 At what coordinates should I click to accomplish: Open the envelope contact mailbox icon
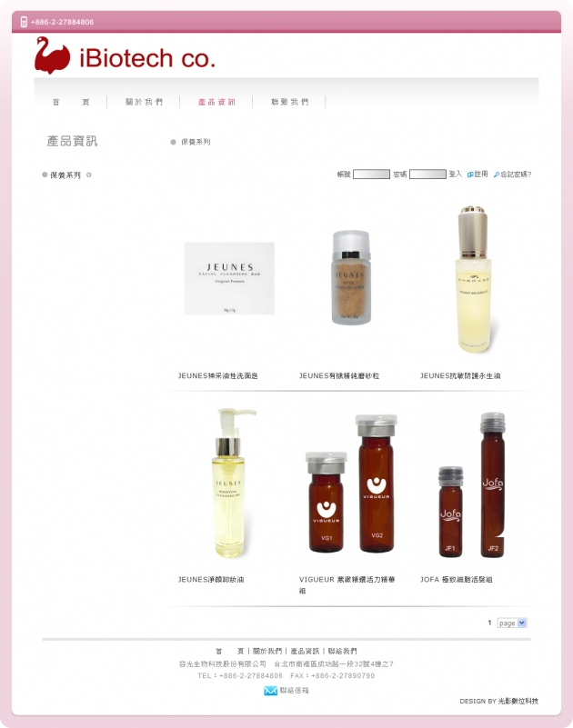pyautogui.click(x=270, y=691)
